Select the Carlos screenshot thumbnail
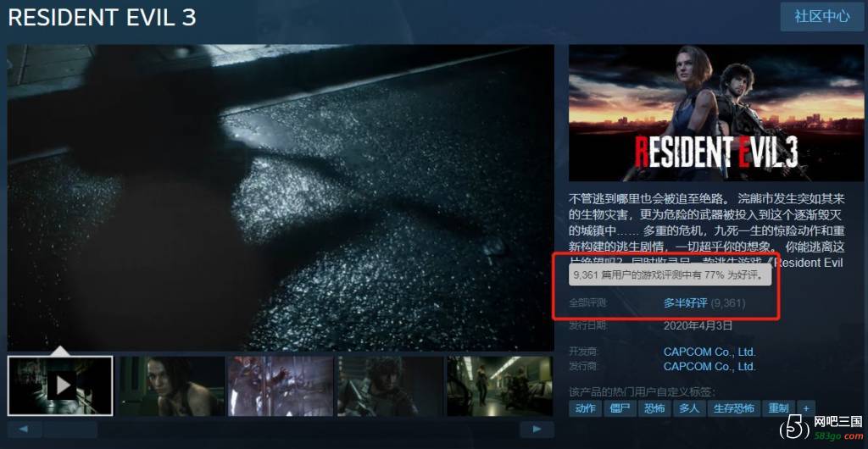Image resolution: width=868 pixels, height=449 pixels. point(390,386)
